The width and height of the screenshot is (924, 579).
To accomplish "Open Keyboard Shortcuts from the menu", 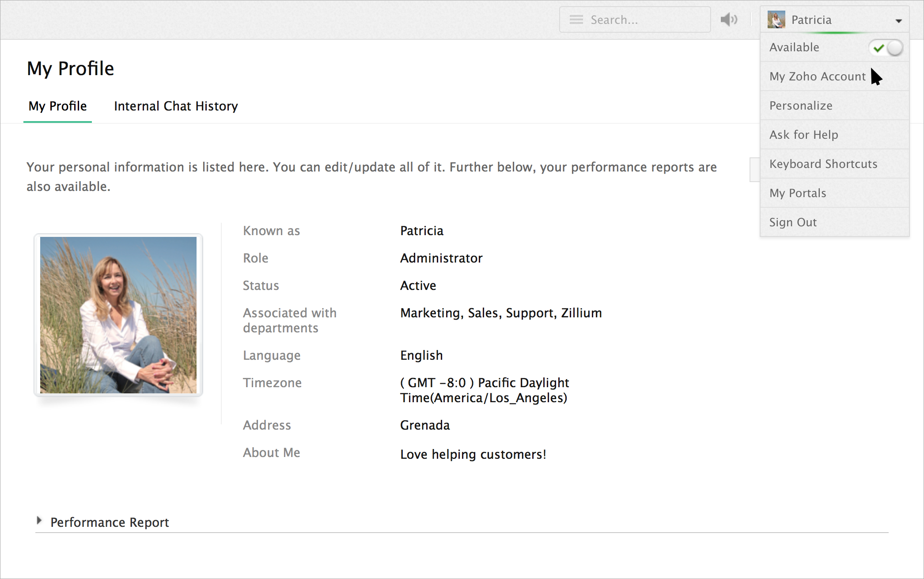I will tap(823, 164).
